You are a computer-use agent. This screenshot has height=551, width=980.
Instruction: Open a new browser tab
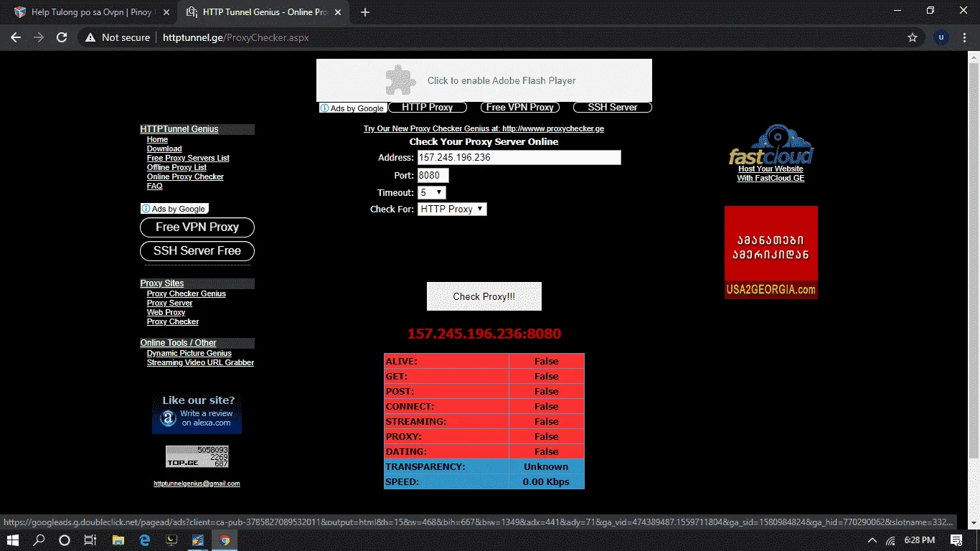coord(365,12)
